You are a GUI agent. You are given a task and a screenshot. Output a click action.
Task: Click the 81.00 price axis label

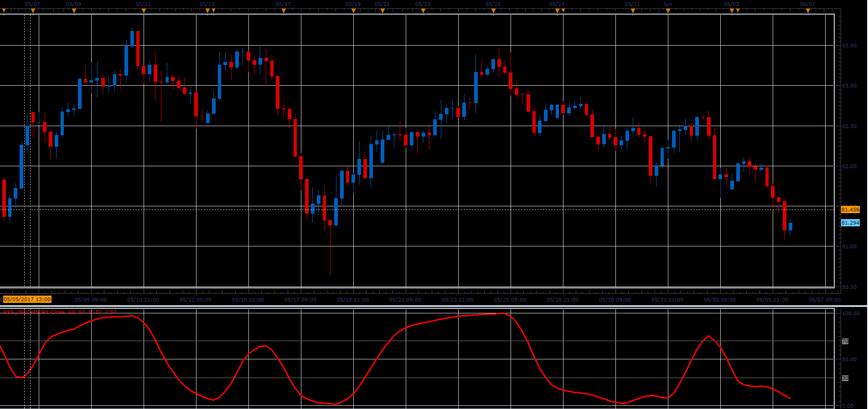[x=849, y=246]
